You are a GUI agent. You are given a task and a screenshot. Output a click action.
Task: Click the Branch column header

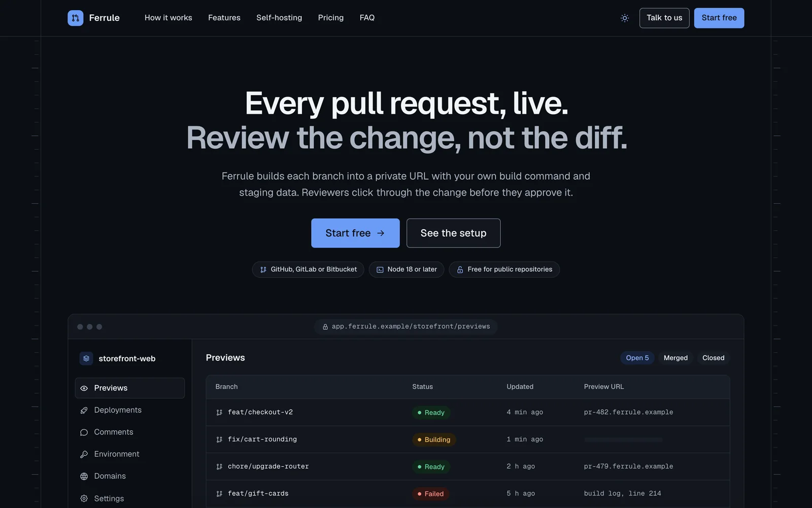(x=226, y=387)
